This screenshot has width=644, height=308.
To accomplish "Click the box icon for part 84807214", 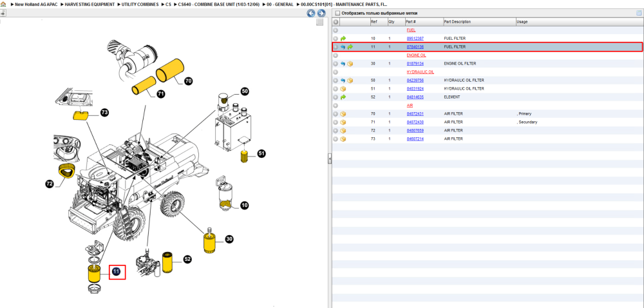I will coord(343,139).
